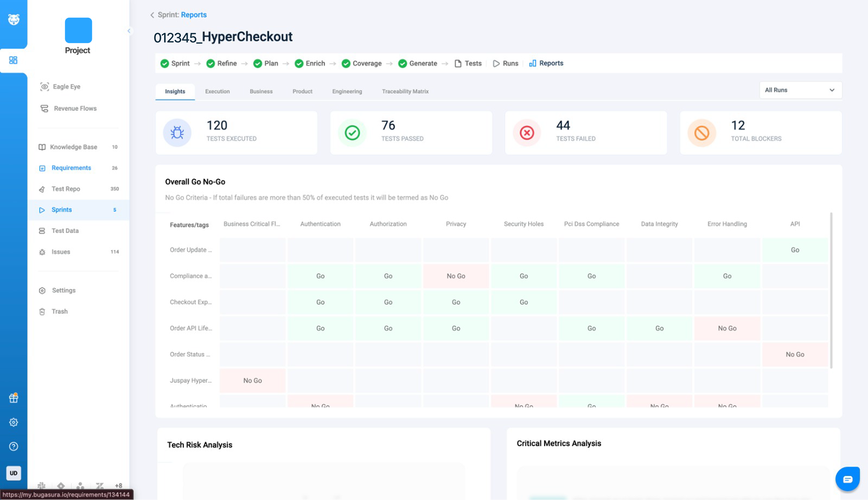Click the Pci Dss Compliance column header
Viewport: 868px width, 500px height.
(x=591, y=224)
